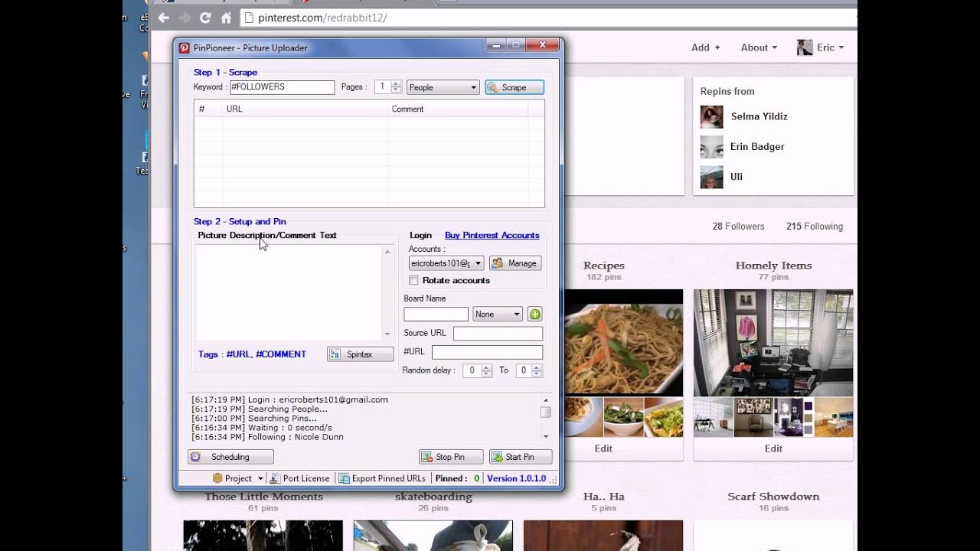
Task: Open the skateboarding board title
Action: 433,497
